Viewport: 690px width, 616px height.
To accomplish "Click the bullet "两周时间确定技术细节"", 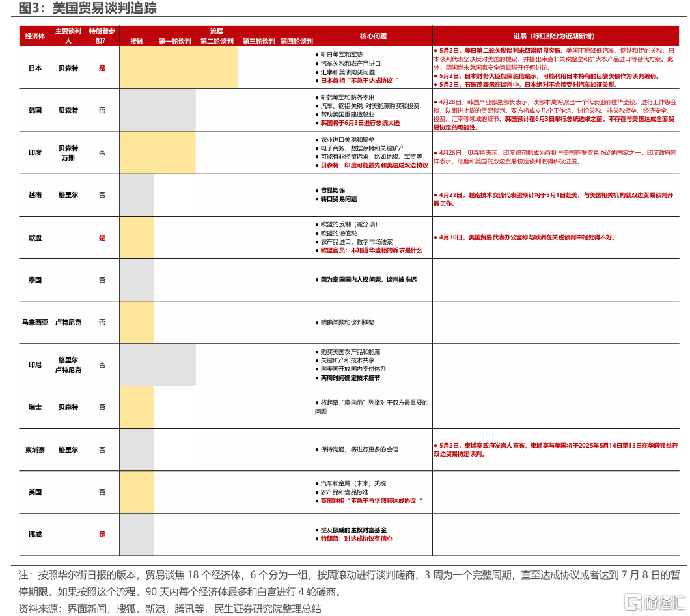I will tap(348, 378).
